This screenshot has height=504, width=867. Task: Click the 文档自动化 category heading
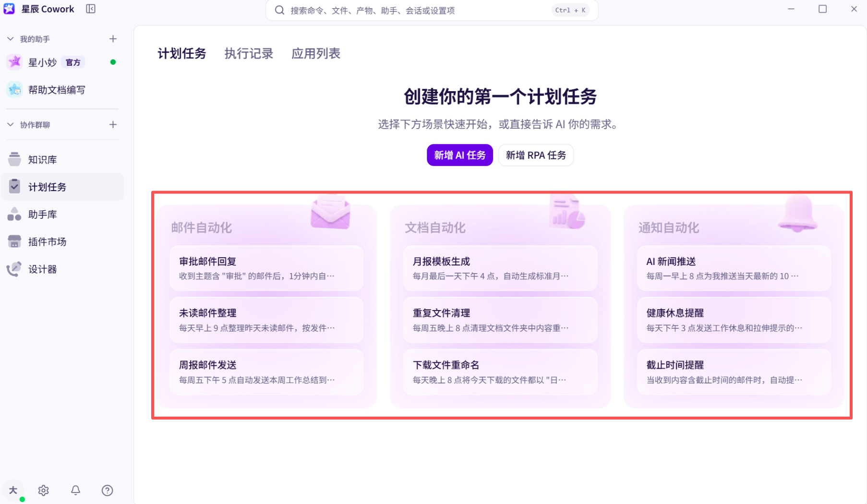point(435,228)
